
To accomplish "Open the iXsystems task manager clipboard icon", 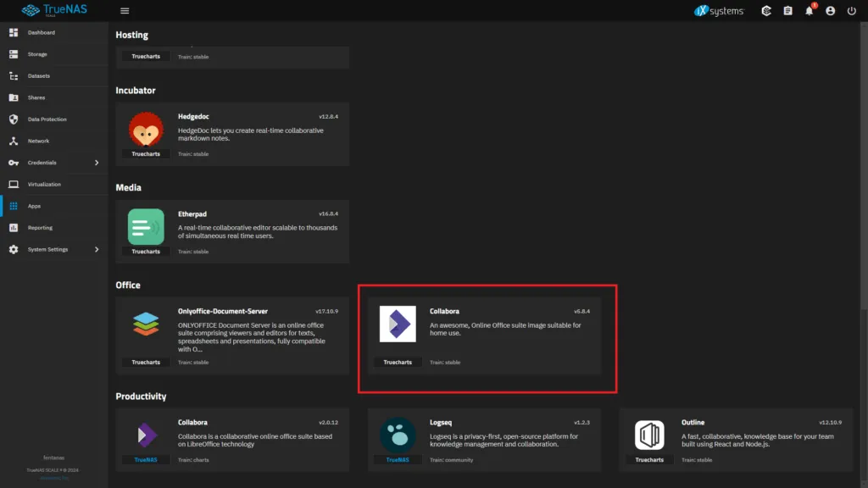I will click(x=787, y=11).
